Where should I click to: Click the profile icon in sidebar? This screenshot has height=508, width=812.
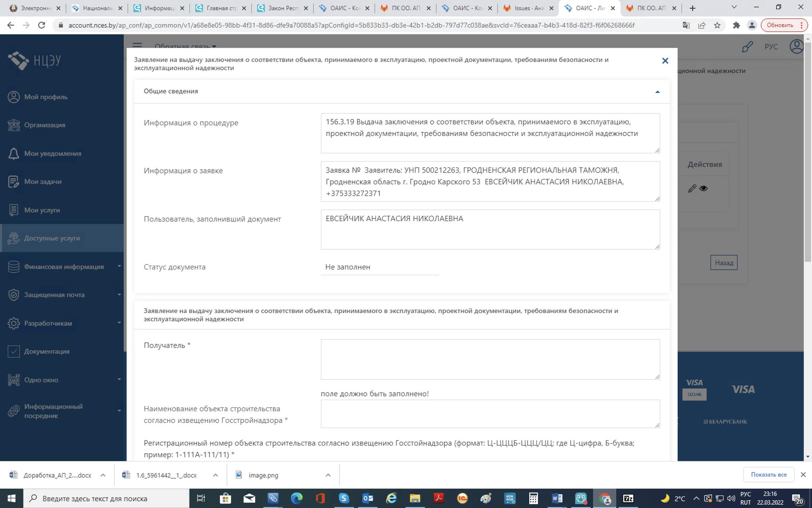tap(14, 97)
